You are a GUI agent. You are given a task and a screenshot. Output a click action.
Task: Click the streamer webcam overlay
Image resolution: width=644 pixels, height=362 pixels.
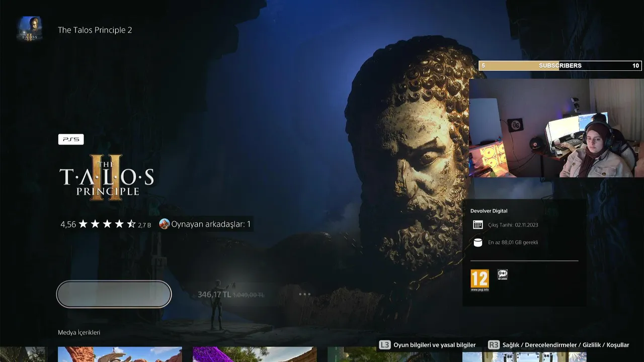[x=556, y=128]
